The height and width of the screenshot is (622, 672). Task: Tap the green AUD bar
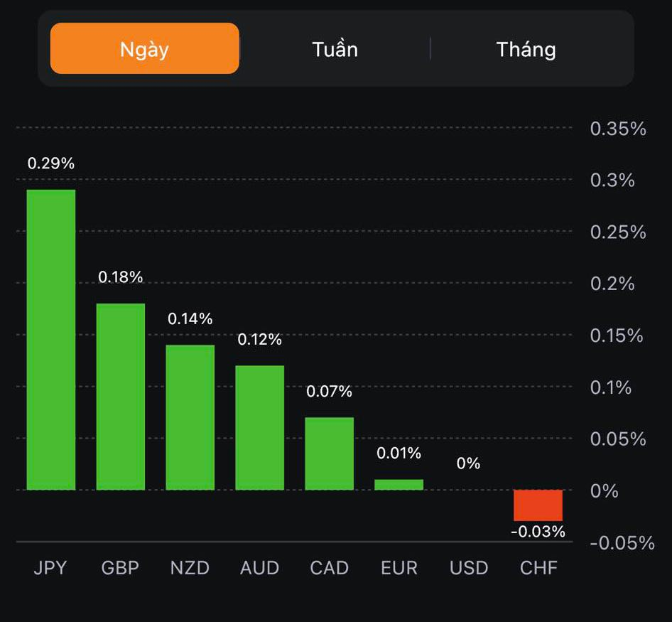[260, 427]
